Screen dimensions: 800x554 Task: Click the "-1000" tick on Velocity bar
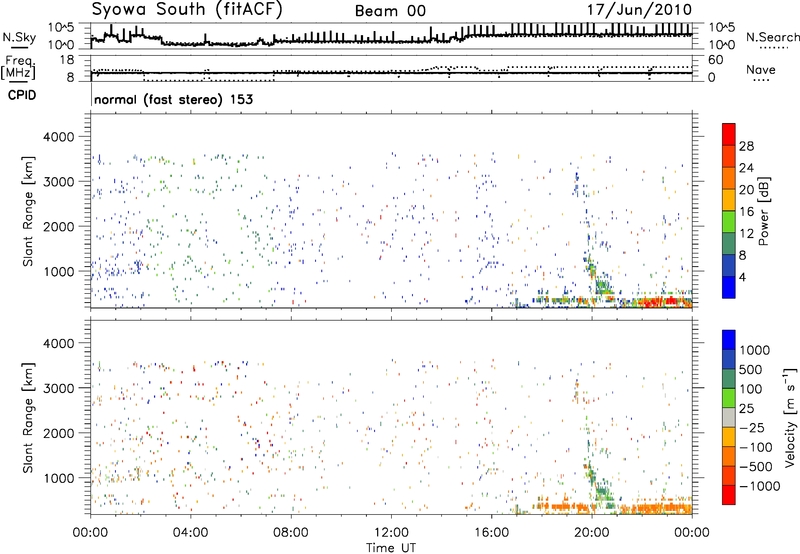[x=759, y=486]
